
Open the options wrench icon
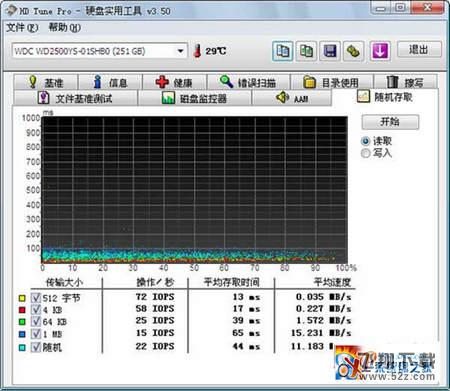(353, 51)
